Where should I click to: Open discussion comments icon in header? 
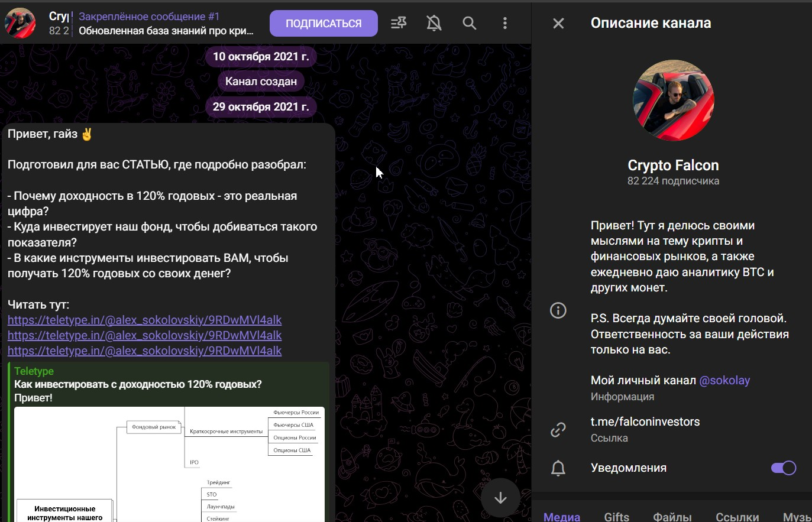pyautogui.click(x=399, y=23)
